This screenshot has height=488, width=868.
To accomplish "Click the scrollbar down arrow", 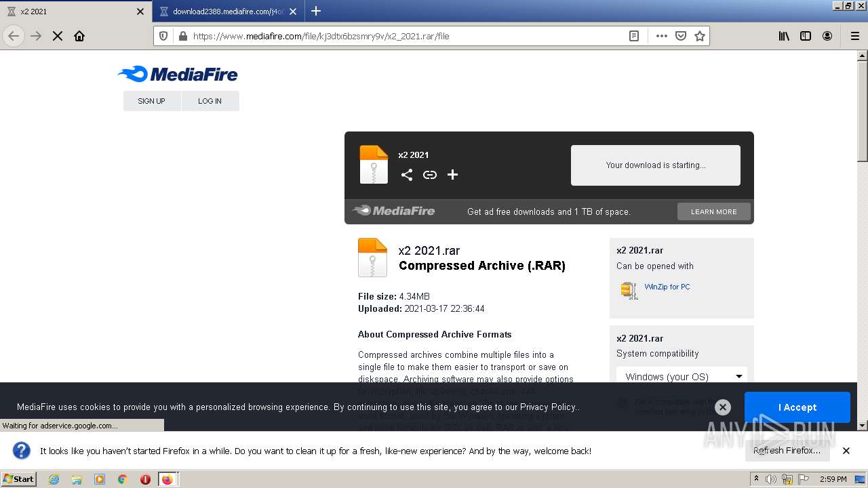I will (x=863, y=426).
